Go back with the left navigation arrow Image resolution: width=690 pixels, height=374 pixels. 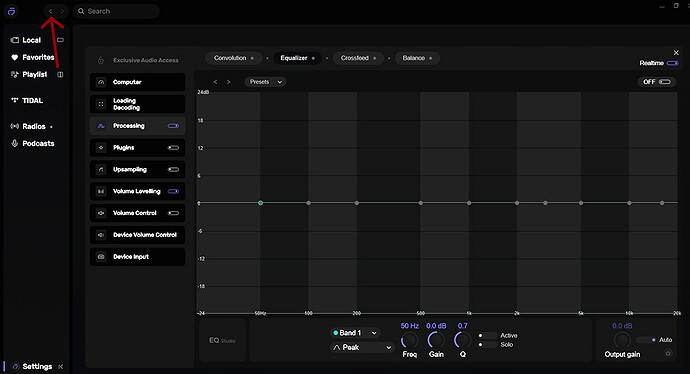pyautogui.click(x=51, y=11)
